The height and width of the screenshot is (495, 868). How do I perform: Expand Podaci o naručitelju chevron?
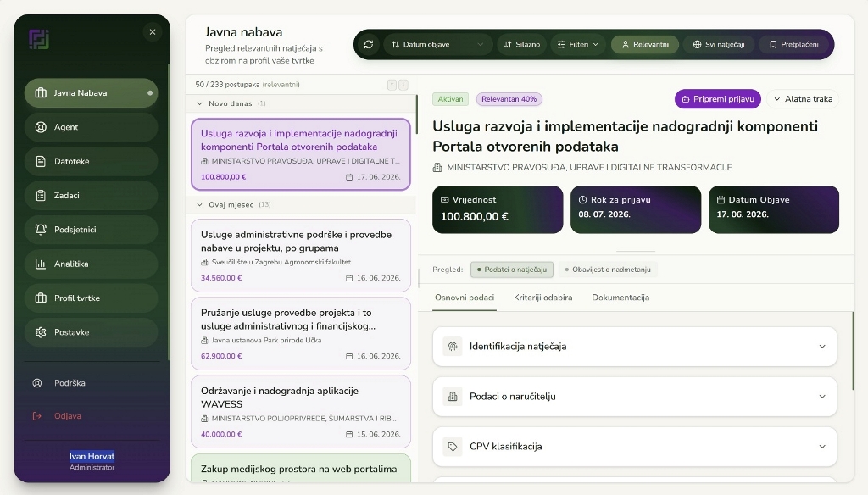(822, 397)
